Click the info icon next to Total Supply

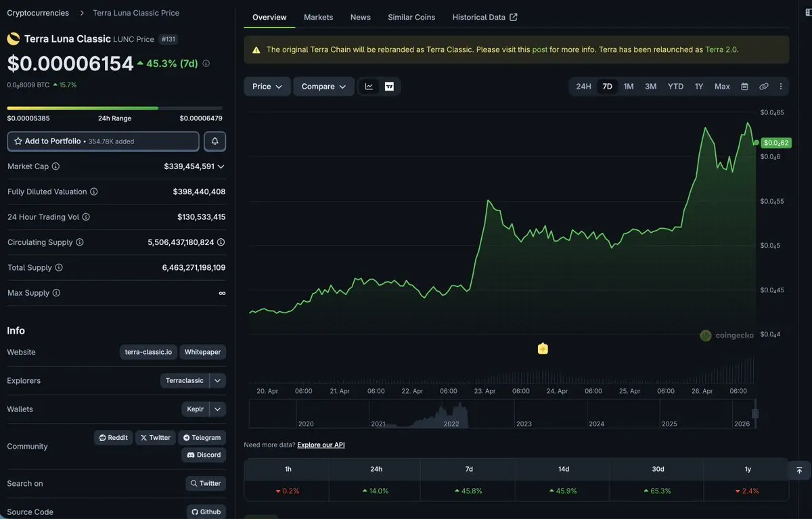(59, 268)
